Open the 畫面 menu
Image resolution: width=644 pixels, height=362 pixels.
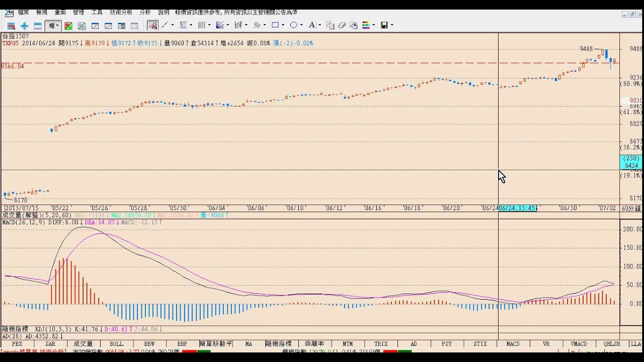[60, 12]
